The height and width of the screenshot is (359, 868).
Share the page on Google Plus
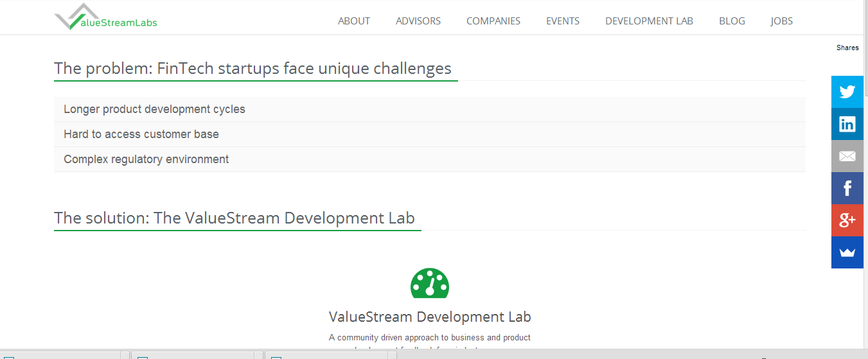(847, 220)
